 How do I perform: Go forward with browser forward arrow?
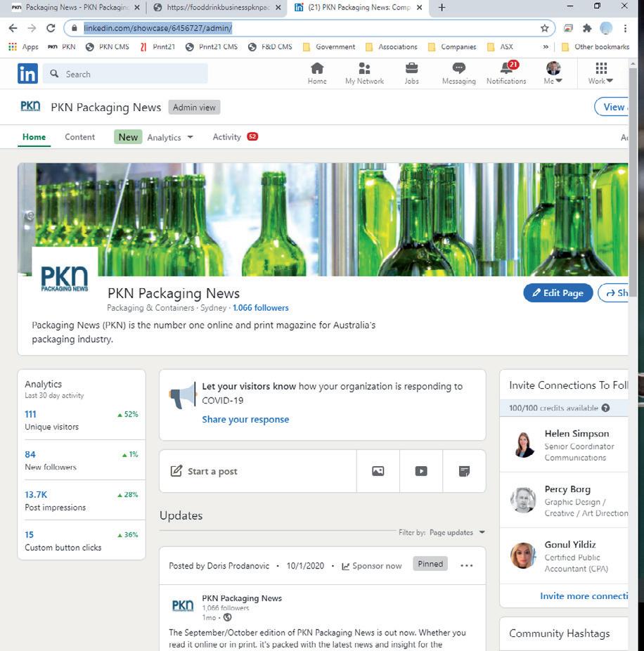pos(32,28)
